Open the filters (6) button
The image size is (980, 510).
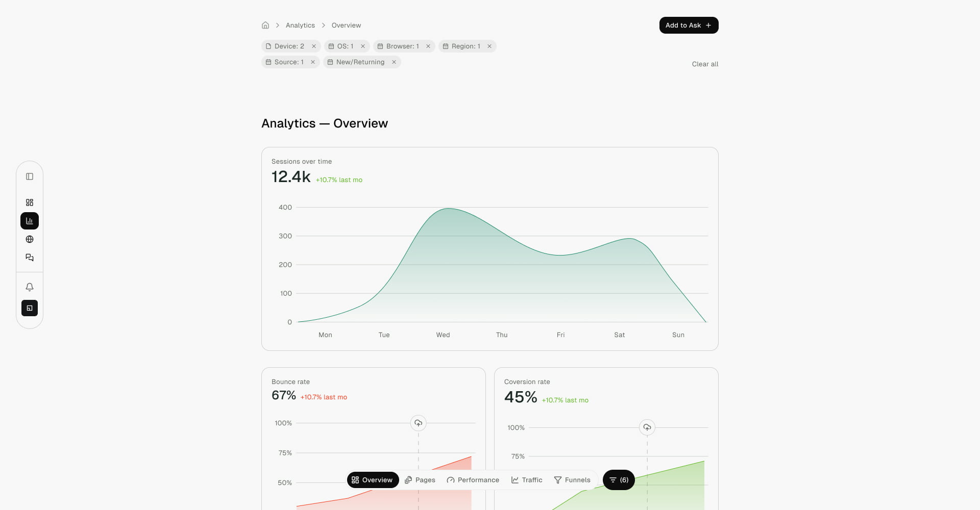tap(619, 480)
